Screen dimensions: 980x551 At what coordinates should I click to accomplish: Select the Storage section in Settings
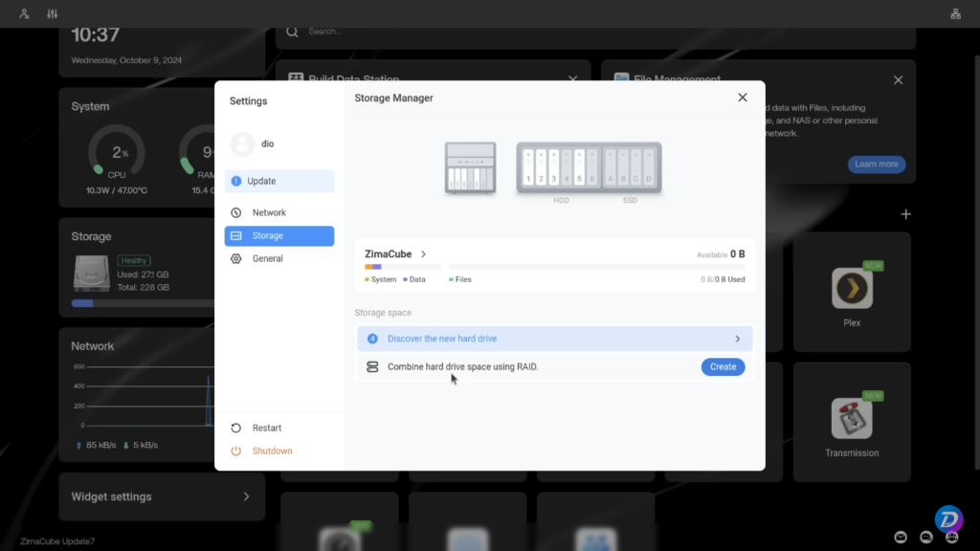(x=279, y=236)
